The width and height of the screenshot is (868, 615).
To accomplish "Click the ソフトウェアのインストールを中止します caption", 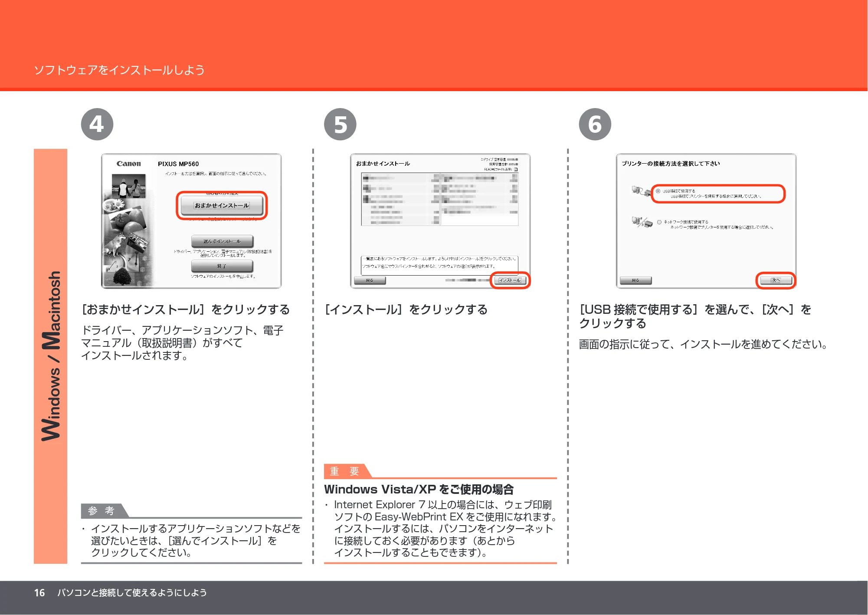I will (x=223, y=276).
